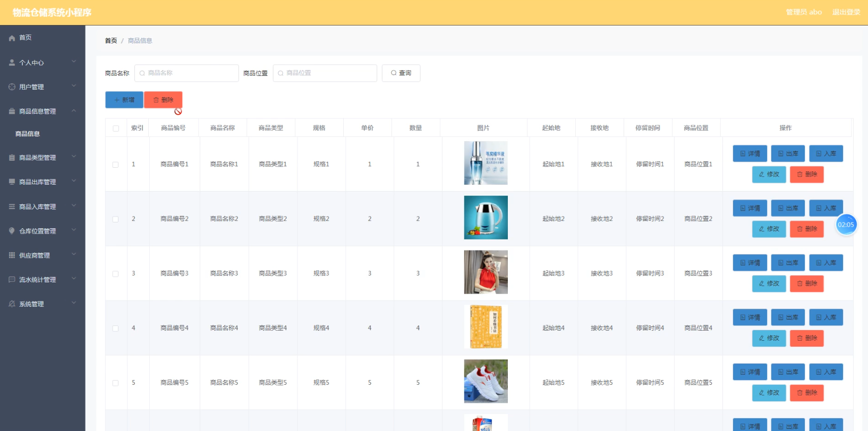The image size is (868, 431).
Task: Open the white sneakers image in row 5
Action: point(486,381)
